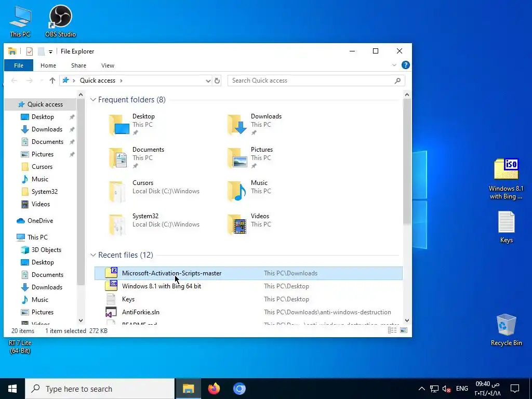Select 3D Objects in navigation pane
This screenshot has height=399, width=532.
(x=41, y=250)
